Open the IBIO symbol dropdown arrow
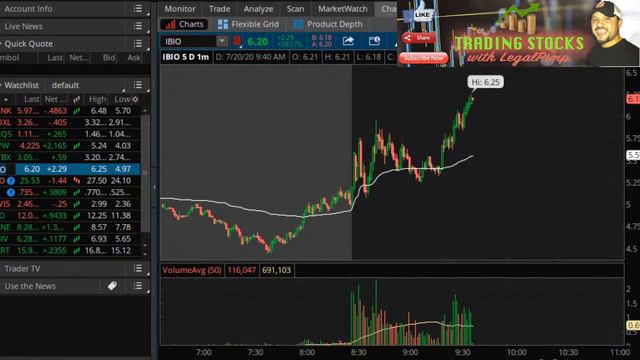The height and width of the screenshot is (360, 640). pos(222,41)
